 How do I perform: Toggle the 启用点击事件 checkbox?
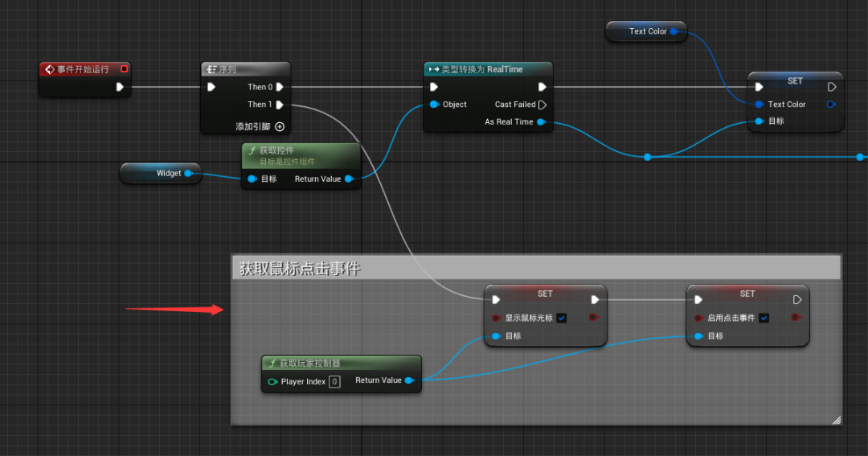764,318
